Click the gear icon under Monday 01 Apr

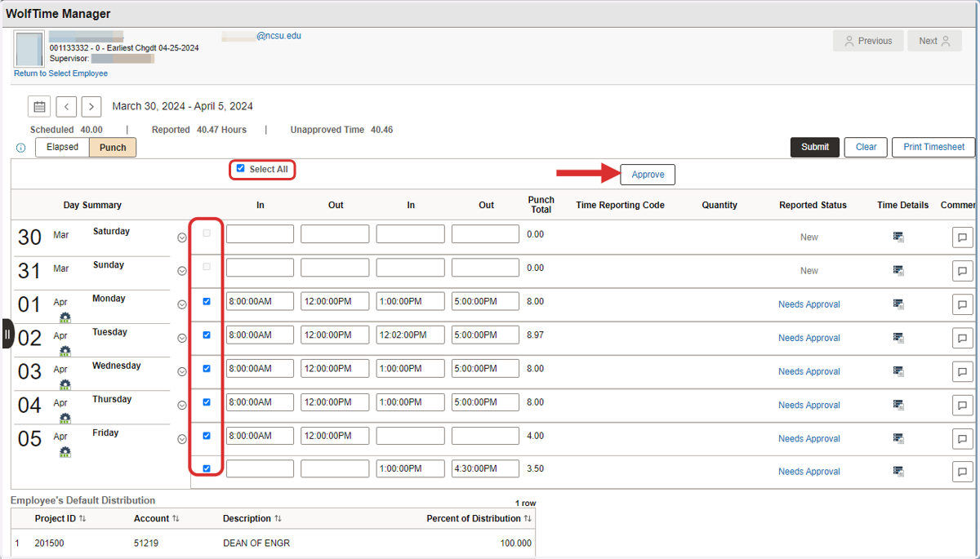[65, 317]
